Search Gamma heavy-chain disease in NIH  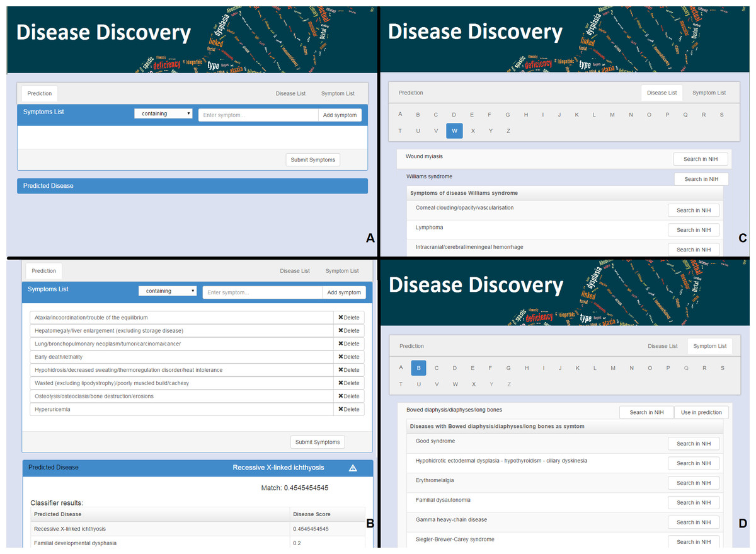[x=693, y=522]
